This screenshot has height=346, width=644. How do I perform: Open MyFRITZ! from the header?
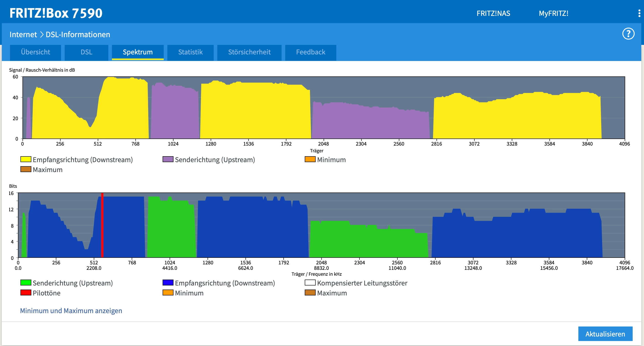click(x=553, y=13)
